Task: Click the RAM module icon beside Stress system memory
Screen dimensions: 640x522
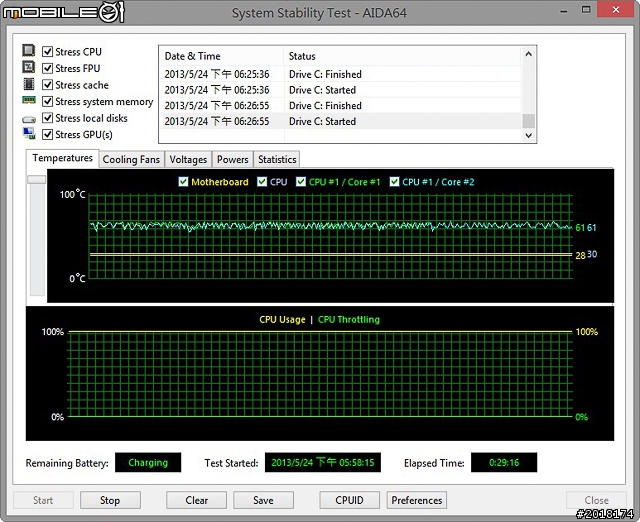Action: 29,100
